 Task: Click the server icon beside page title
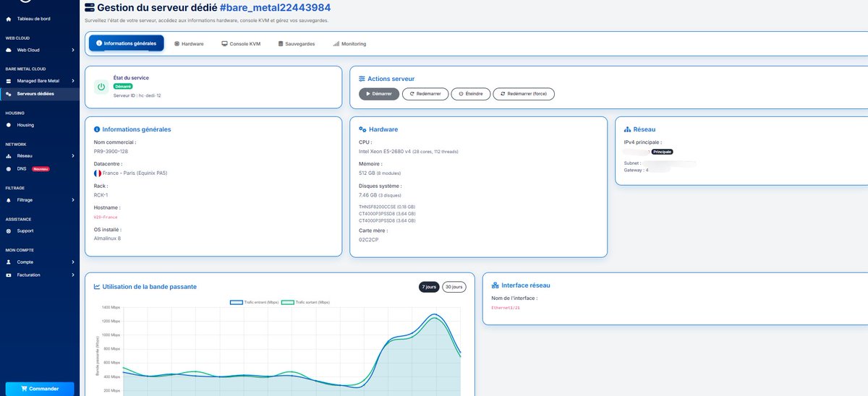click(x=90, y=8)
